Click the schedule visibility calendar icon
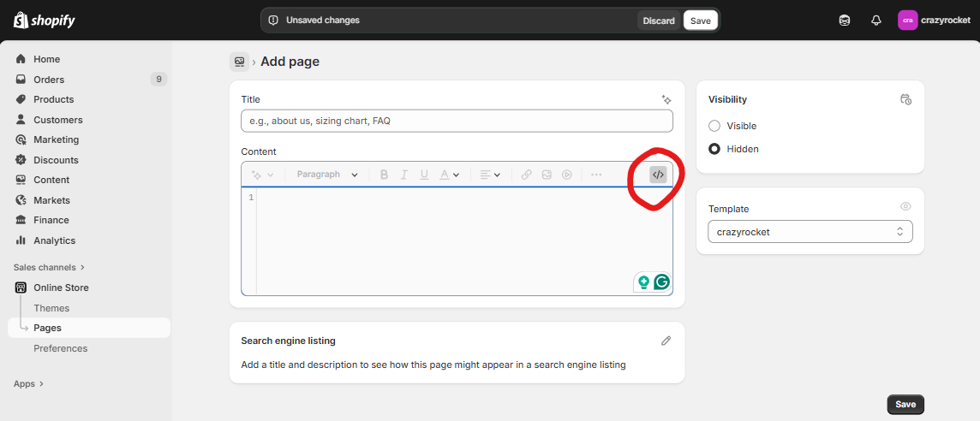Screen dimensions: 980x421 point(905,99)
